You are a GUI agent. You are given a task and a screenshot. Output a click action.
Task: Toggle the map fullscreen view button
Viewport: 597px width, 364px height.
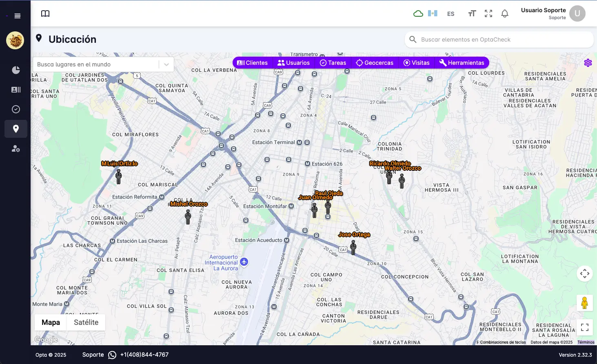(x=585, y=327)
